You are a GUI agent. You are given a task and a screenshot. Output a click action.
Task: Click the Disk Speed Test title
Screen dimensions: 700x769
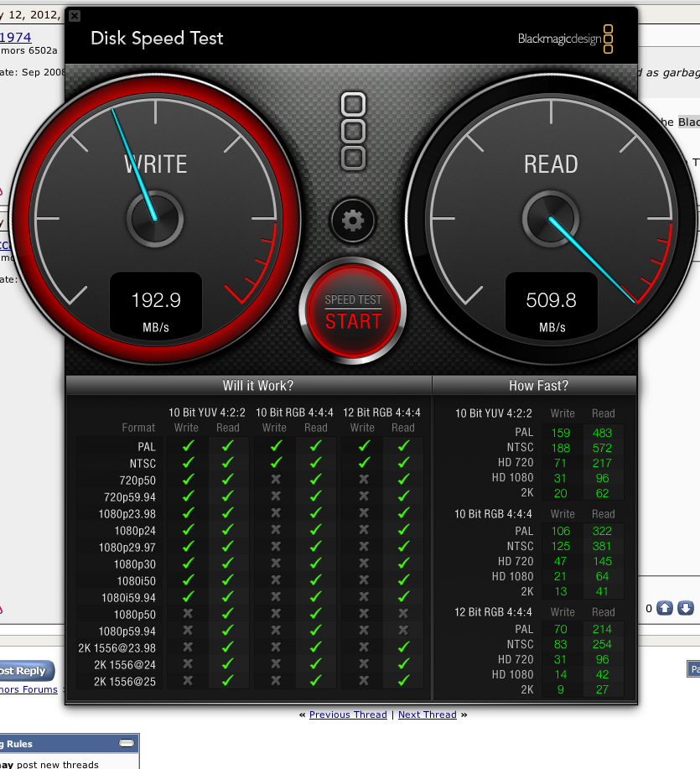pos(157,39)
